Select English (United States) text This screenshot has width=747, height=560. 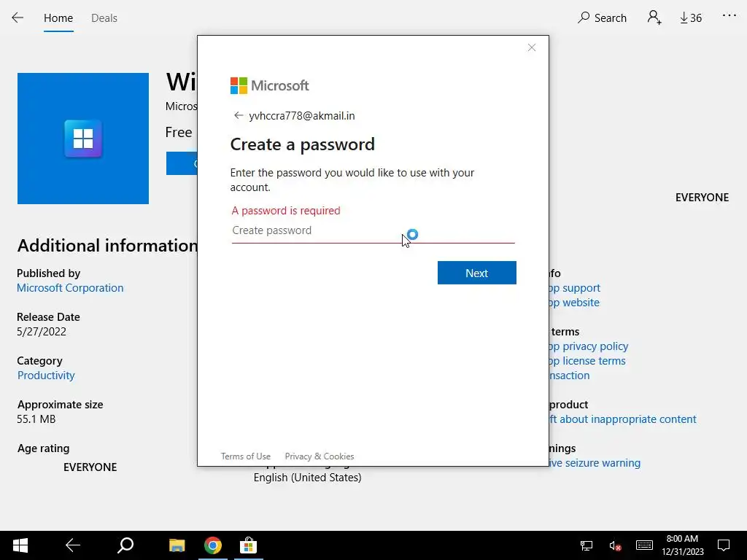(307, 478)
